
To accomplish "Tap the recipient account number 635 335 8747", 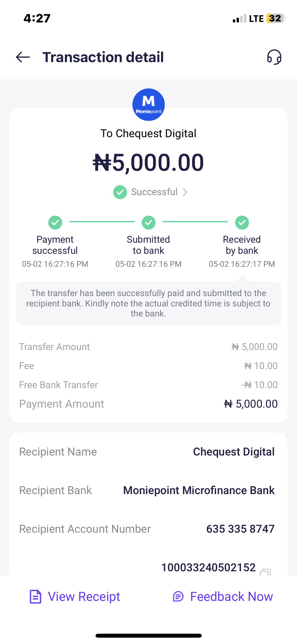I will tap(240, 529).
